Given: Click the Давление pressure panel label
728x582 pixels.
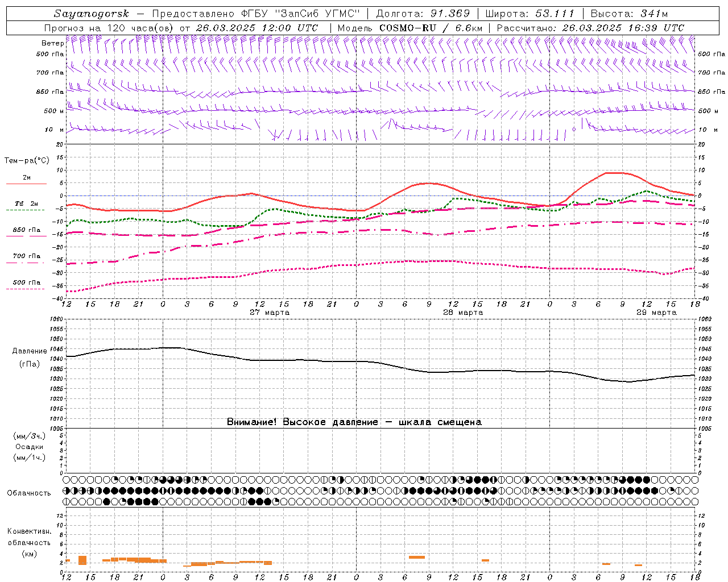Looking at the screenshot, I should click(30, 351).
